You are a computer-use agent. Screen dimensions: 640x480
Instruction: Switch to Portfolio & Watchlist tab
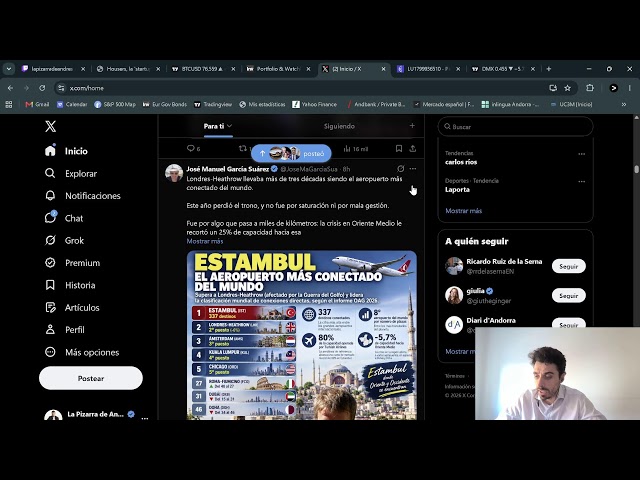pyautogui.click(x=278, y=69)
